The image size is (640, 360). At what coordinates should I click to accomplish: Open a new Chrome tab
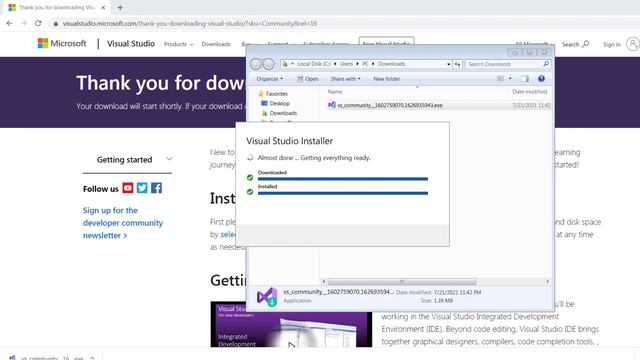[x=120, y=7]
